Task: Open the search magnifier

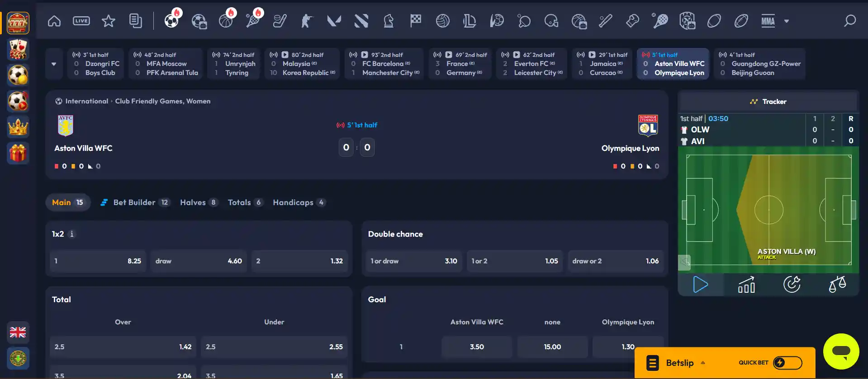Action: [850, 21]
